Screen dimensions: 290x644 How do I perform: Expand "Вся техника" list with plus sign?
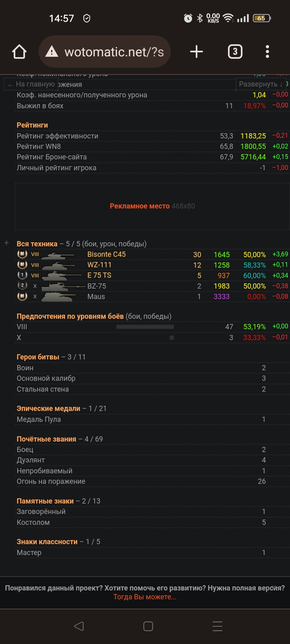point(6,243)
